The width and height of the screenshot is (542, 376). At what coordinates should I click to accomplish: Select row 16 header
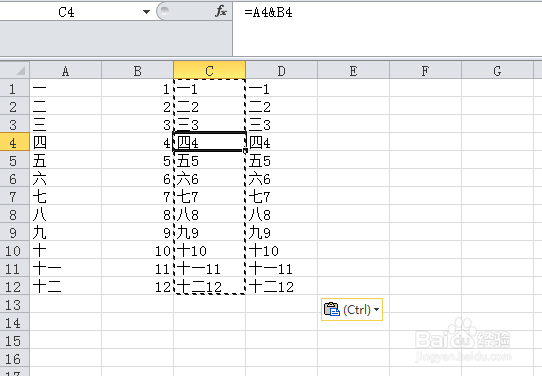[x=15, y=358]
